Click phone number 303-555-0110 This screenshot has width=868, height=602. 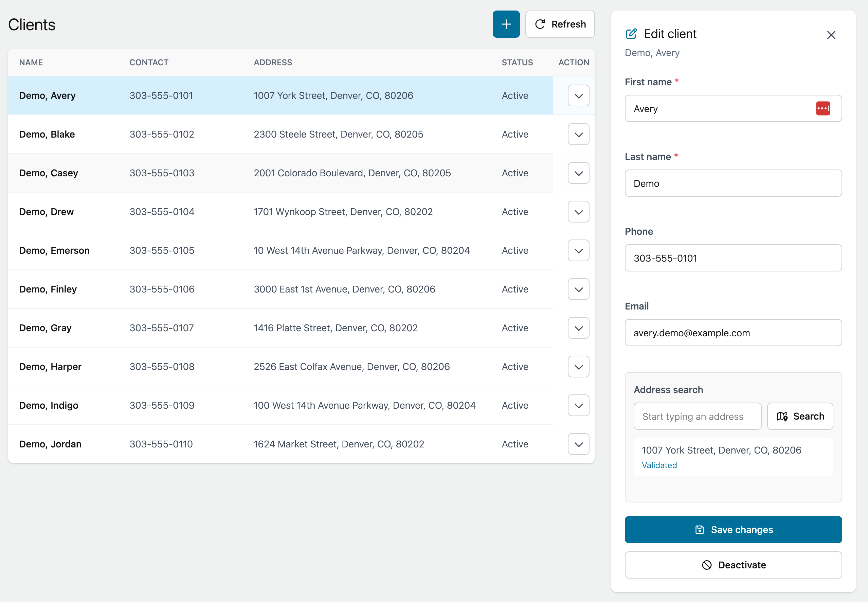(x=161, y=444)
